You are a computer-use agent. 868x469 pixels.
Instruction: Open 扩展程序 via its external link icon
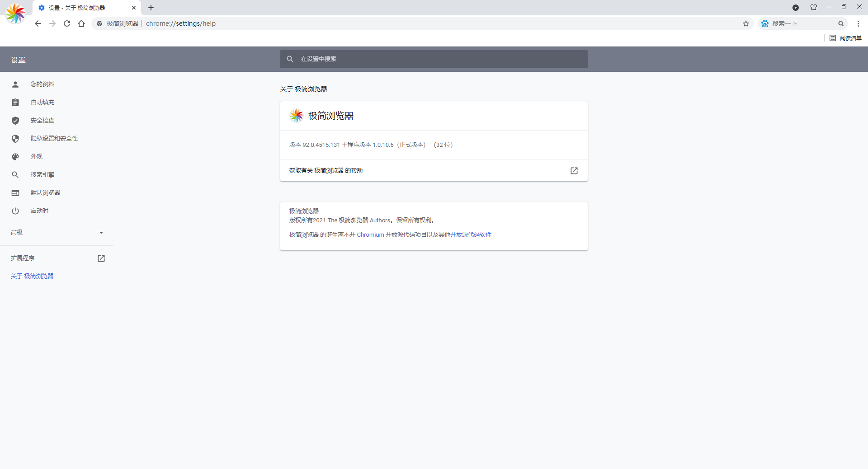point(101,258)
